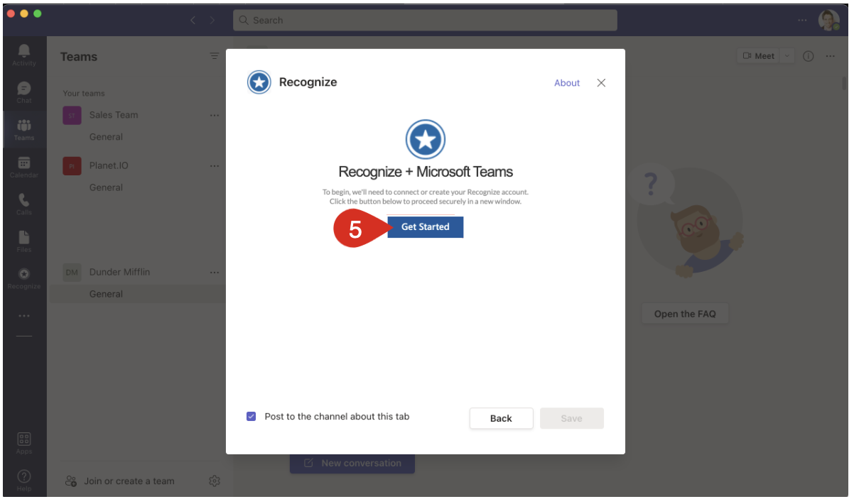Open the Recognize app sidebar icon

(24, 277)
